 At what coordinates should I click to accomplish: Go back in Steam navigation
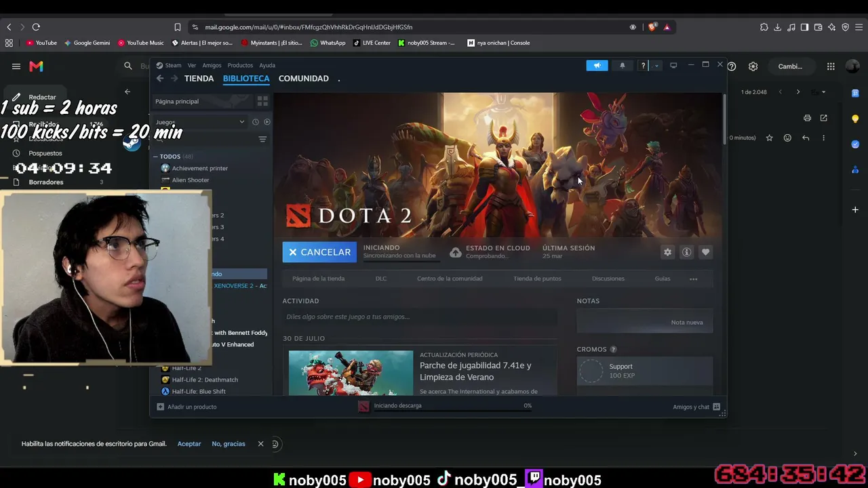pos(160,79)
